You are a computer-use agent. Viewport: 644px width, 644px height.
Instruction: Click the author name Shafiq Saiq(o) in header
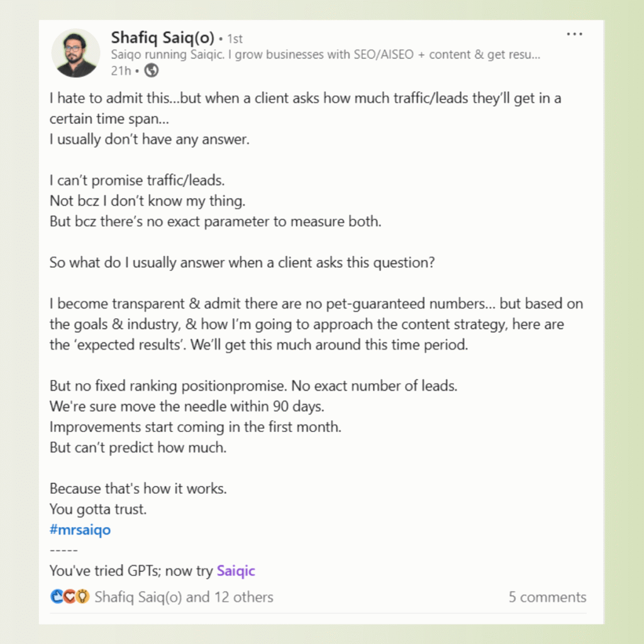[x=162, y=38]
